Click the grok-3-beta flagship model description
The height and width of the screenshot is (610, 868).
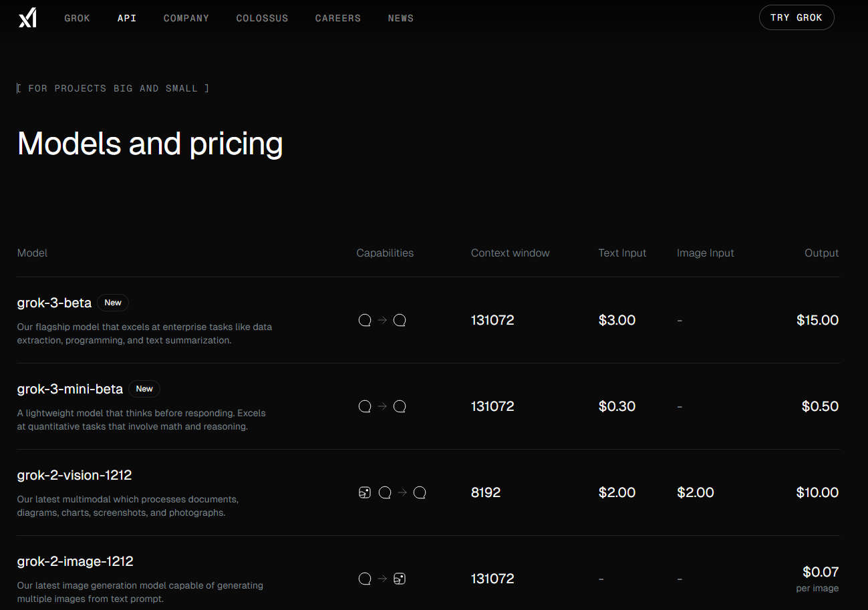(x=144, y=333)
